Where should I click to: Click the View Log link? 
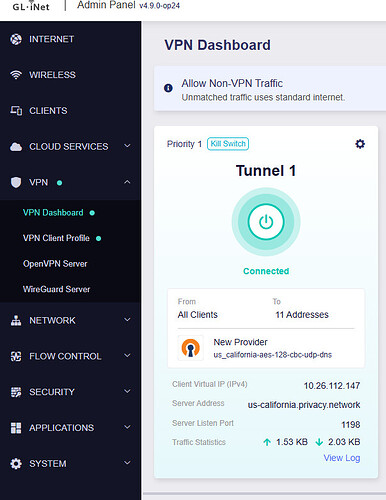(342, 458)
